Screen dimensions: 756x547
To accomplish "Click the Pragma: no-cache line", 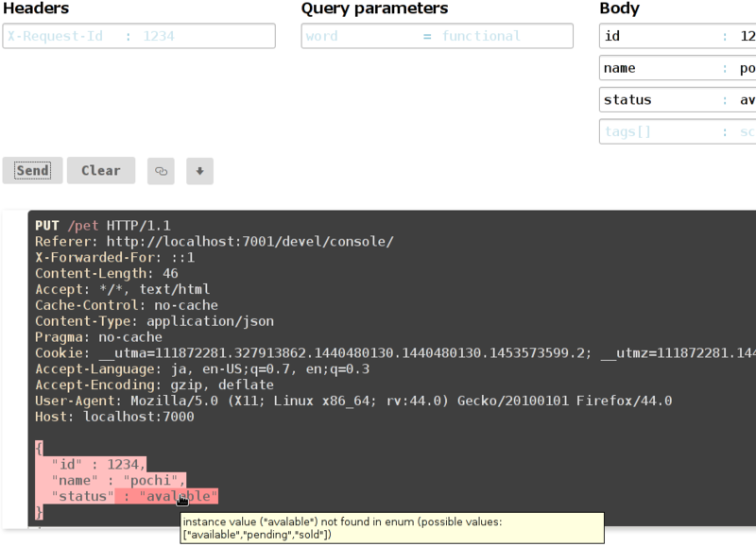I will click(x=98, y=337).
